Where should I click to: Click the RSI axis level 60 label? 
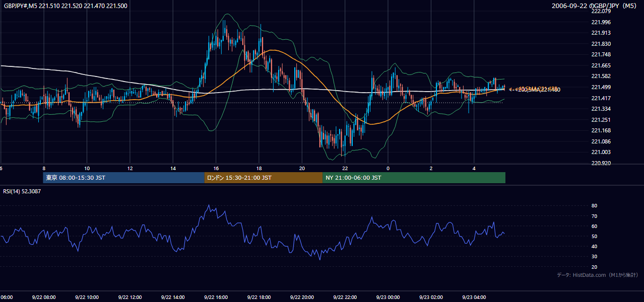click(595, 226)
